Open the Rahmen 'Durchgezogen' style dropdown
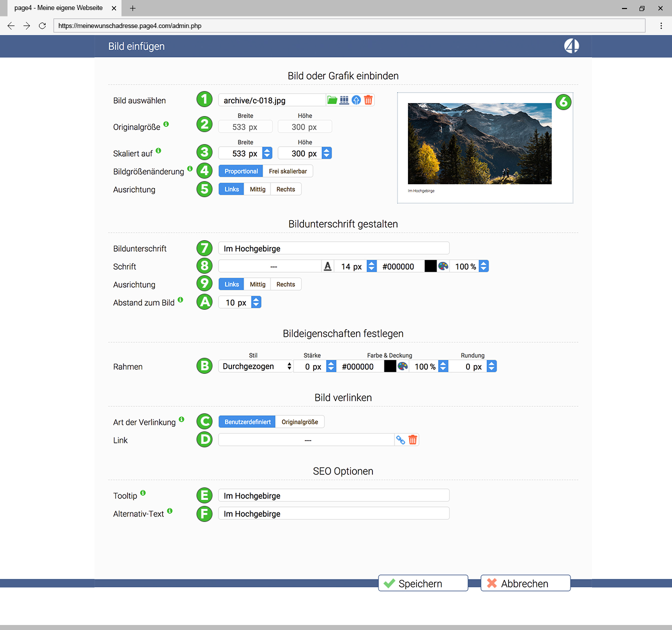672x630 pixels. coord(256,366)
